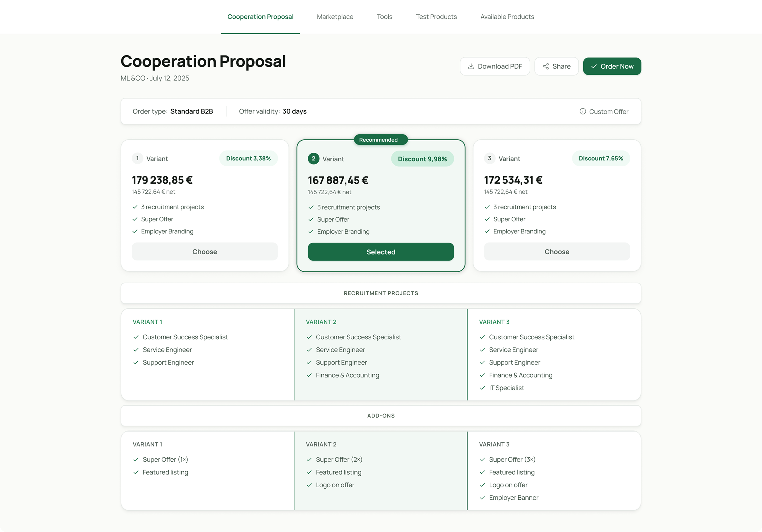Click Variant 3 Support Engineer checkmark
This screenshot has height=532, width=762.
(482, 362)
